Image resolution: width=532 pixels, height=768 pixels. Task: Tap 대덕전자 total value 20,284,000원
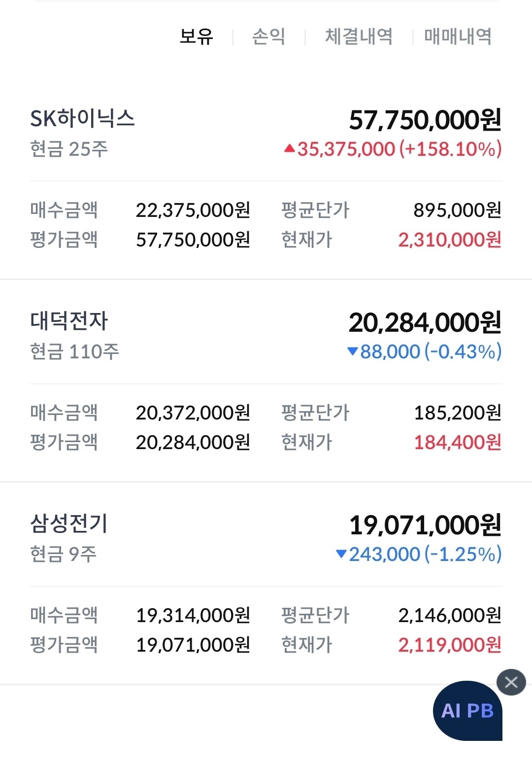click(425, 322)
